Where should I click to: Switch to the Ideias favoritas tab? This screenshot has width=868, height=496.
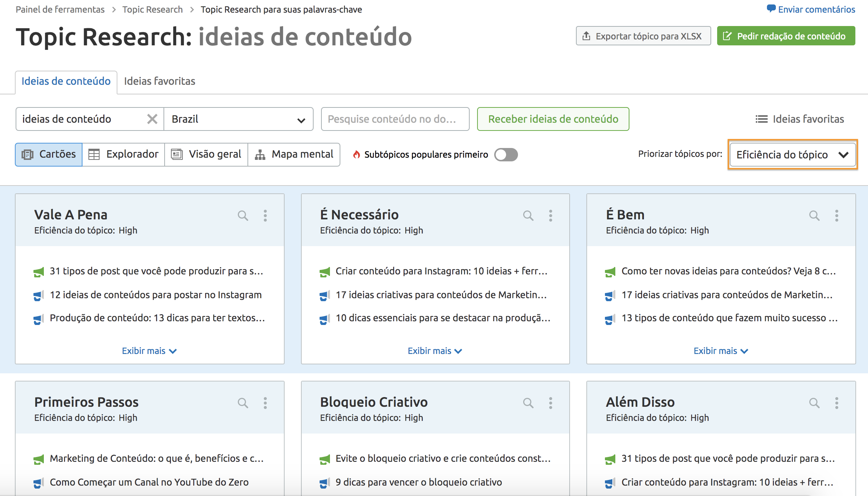159,81
